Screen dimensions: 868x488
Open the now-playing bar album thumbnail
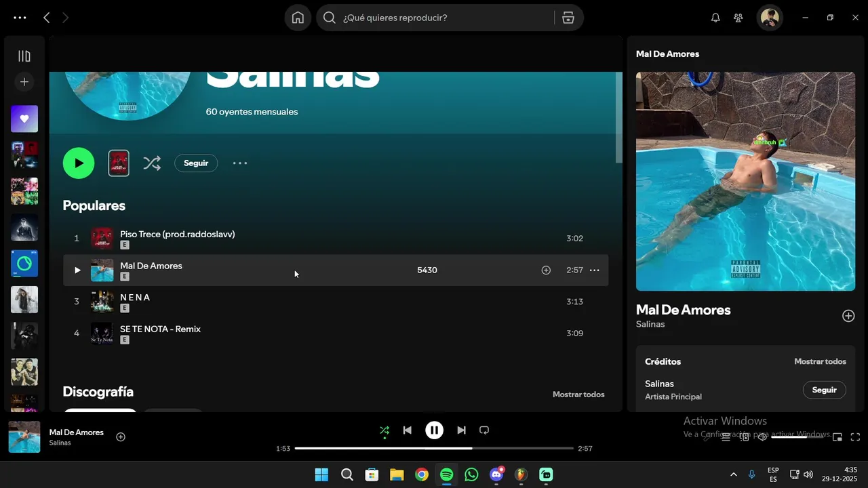click(24, 437)
